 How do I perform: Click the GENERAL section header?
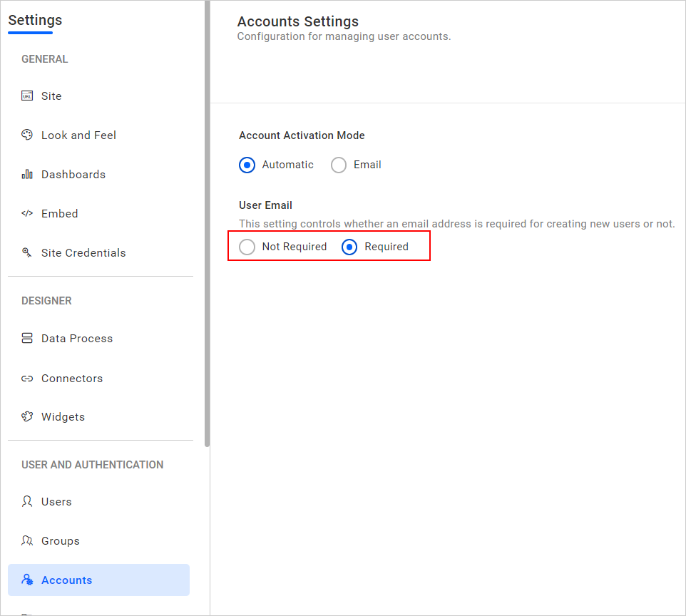tap(45, 59)
